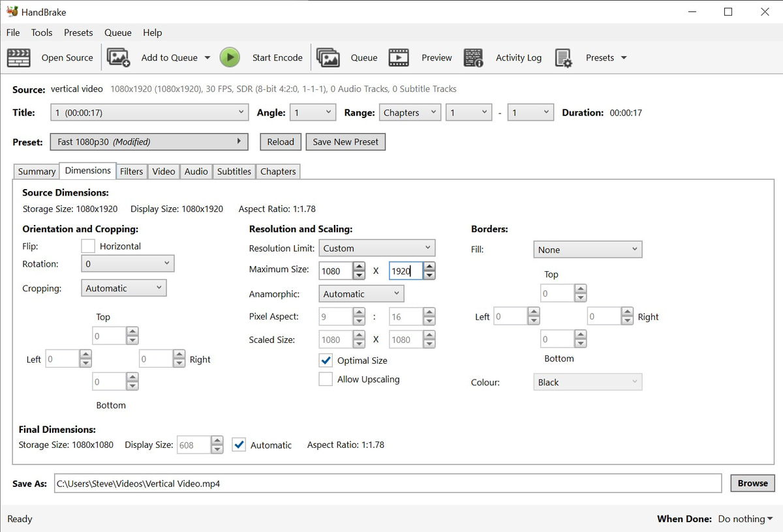Expand the Resolution Limit dropdown
Image resolution: width=783 pixels, height=532 pixels.
[x=376, y=248]
